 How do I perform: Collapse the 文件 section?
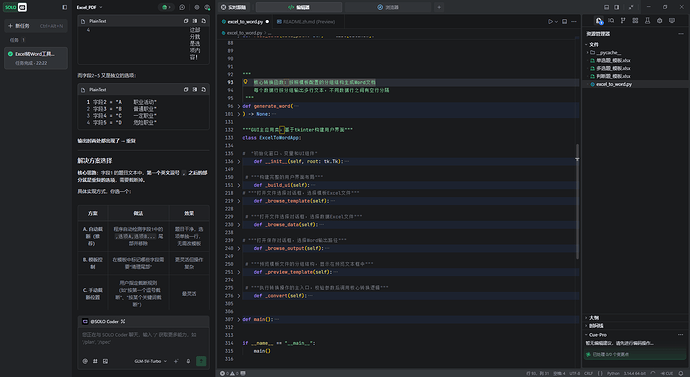[634, 44]
